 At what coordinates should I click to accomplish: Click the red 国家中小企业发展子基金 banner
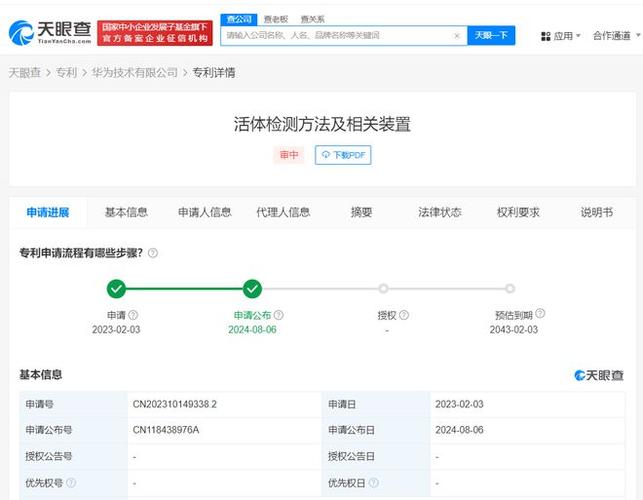pos(155,33)
